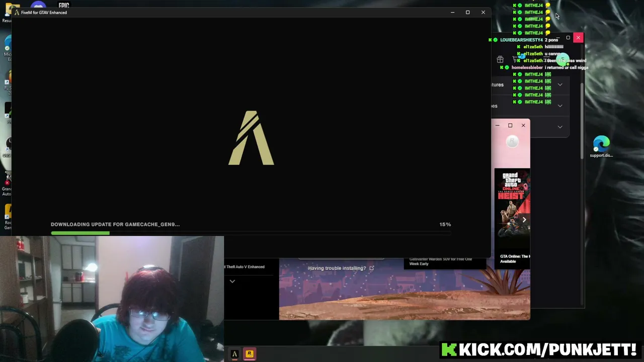
Task: Click the Rockstar logo in the pink launcher window
Action: pos(512,142)
